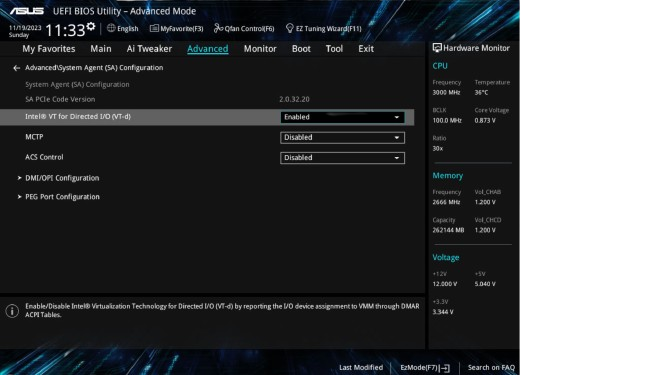Switch to the Main tab

click(101, 49)
